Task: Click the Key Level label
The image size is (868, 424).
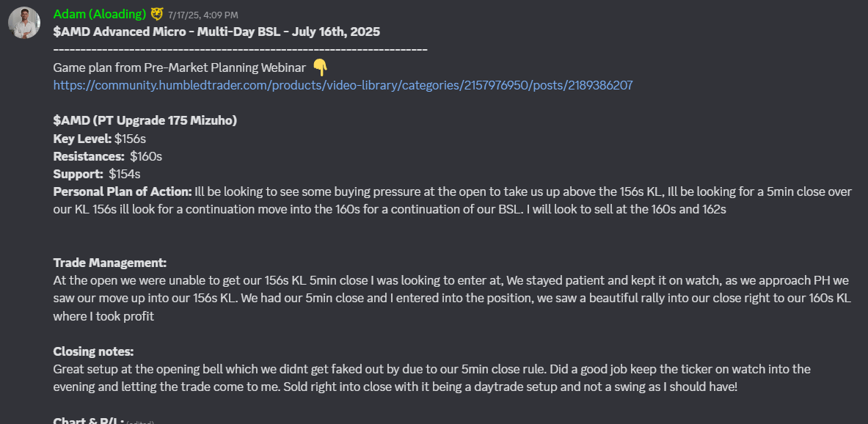Action: tap(82, 139)
